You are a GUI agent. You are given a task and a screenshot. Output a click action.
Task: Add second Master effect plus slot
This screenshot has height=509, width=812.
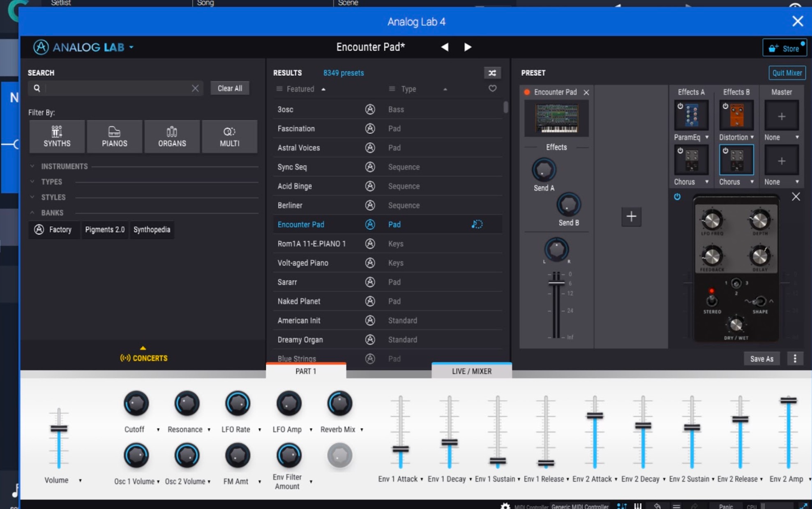click(782, 161)
